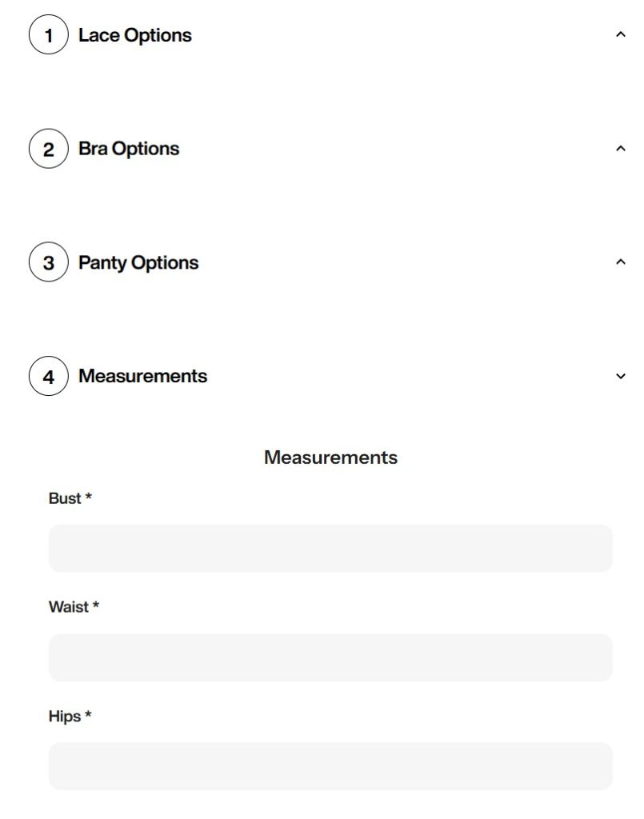The width and height of the screenshot is (644, 819).
Task: Click the Bust field label text
Action: [x=65, y=498]
